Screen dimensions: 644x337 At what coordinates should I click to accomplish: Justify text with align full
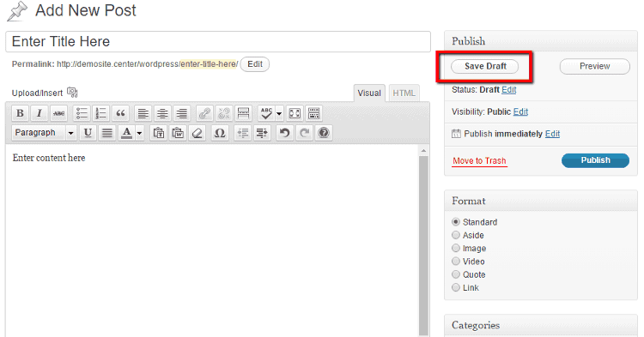(x=106, y=133)
